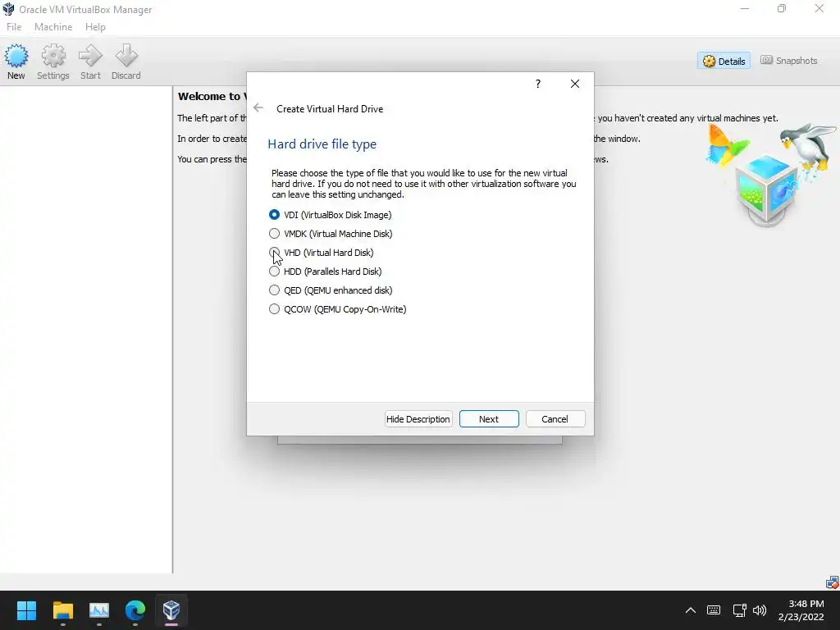Open the monitoring app on the taskbar
The image size is (840, 630).
coord(99,610)
